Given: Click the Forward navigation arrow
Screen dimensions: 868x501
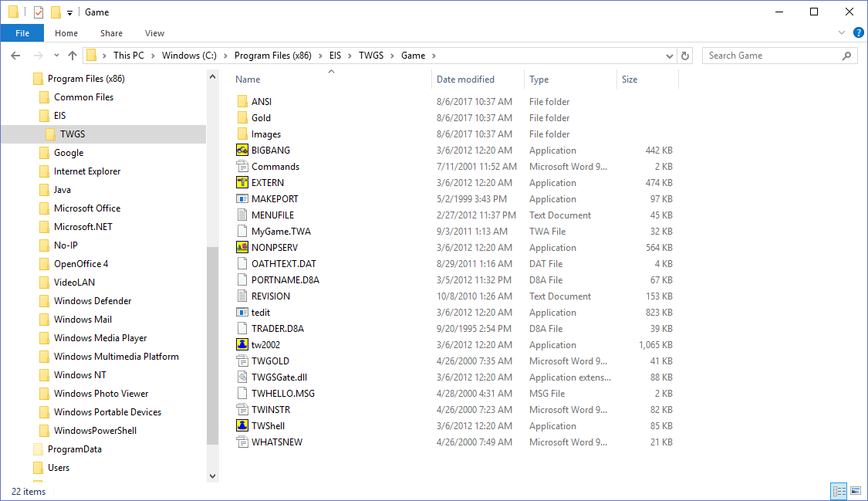Looking at the screenshot, I should coord(38,56).
